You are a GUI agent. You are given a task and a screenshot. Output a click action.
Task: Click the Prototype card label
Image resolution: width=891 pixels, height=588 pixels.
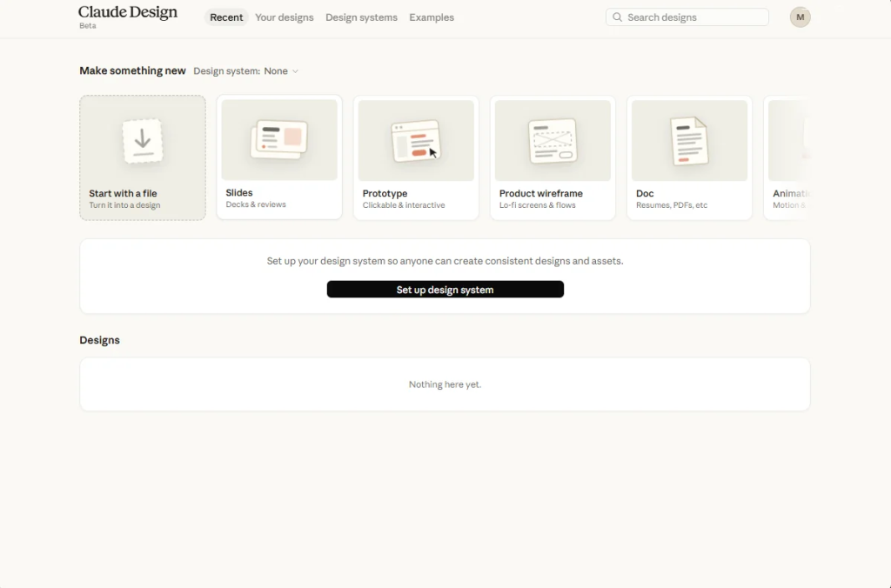click(x=385, y=193)
